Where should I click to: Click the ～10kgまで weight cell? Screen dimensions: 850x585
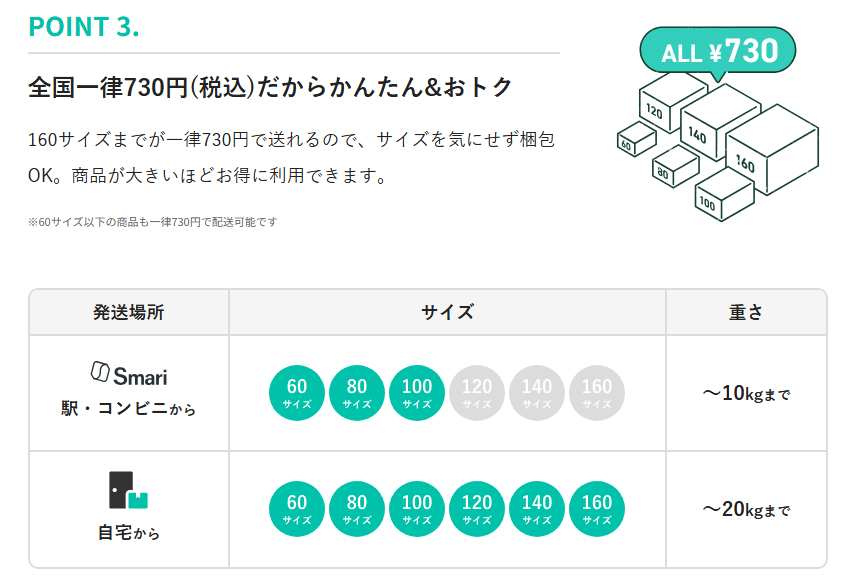746,393
